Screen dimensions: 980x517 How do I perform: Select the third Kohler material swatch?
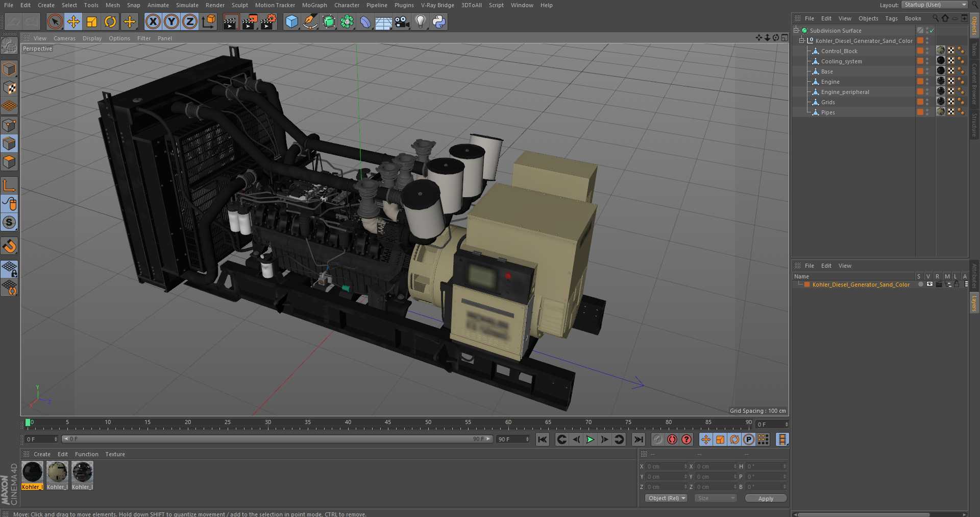82,472
